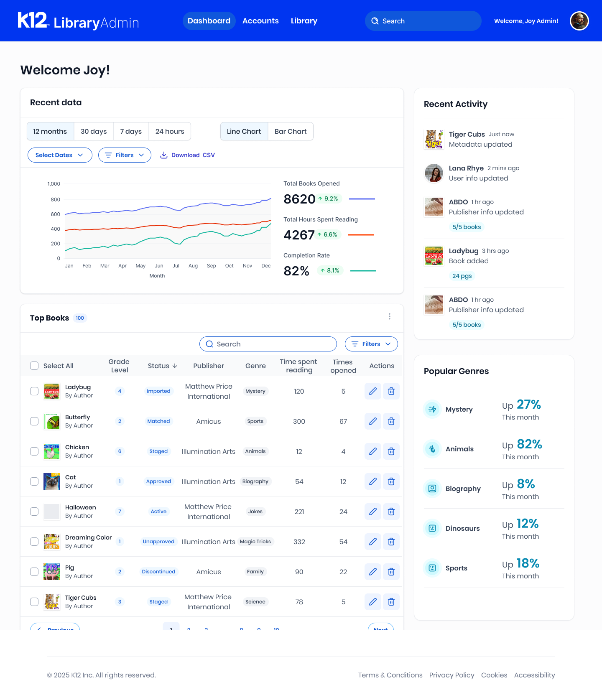Open the Privacy Policy footer link
The height and width of the screenshot is (700, 602).
[x=451, y=675]
